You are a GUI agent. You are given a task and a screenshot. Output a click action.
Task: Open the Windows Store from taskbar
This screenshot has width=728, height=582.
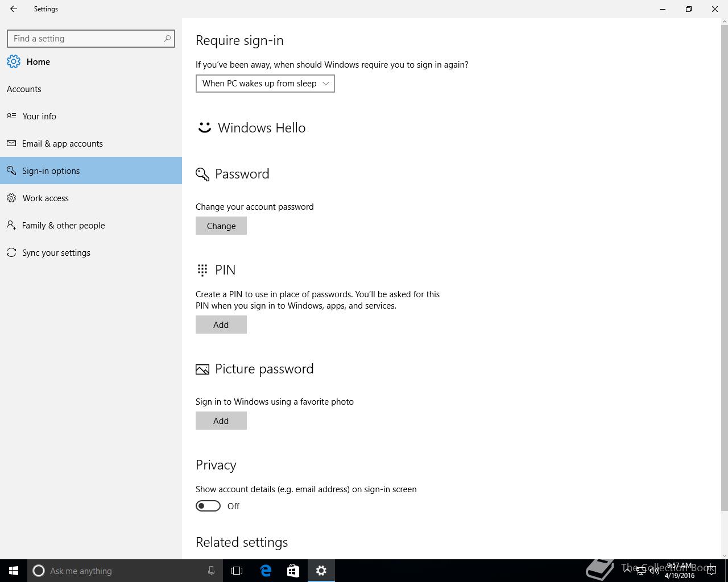point(293,571)
